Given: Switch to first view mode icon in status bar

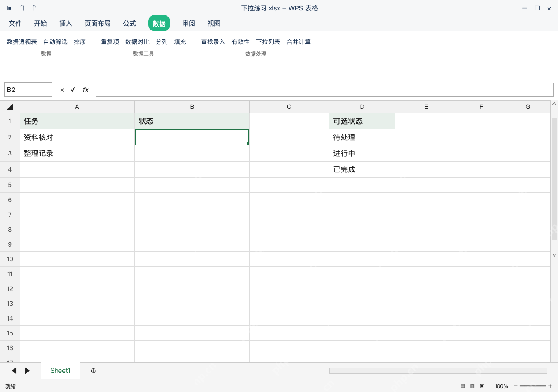Looking at the screenshot, I should tap(463, 386).
